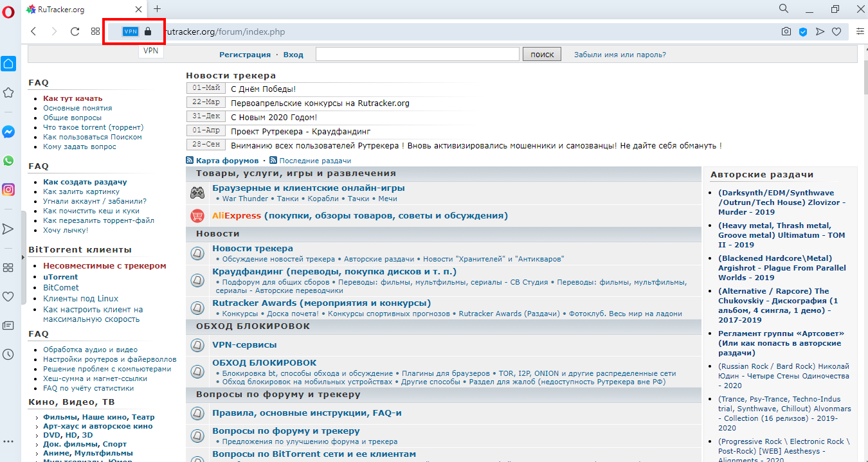Take a snapshot with the camera icon
Viewport: 868px width, 462px height.
pos(786,31)
